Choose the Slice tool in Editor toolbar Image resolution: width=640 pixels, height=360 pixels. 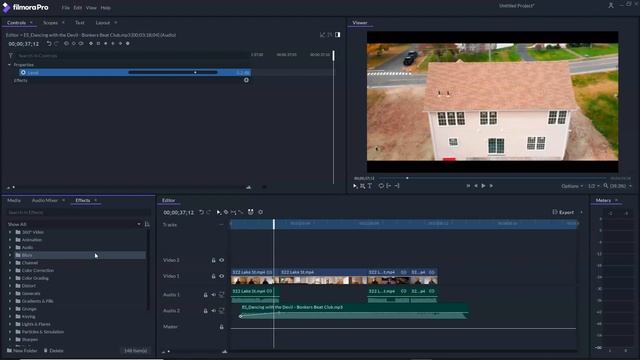pyautogui.click(x=226, y=212)
